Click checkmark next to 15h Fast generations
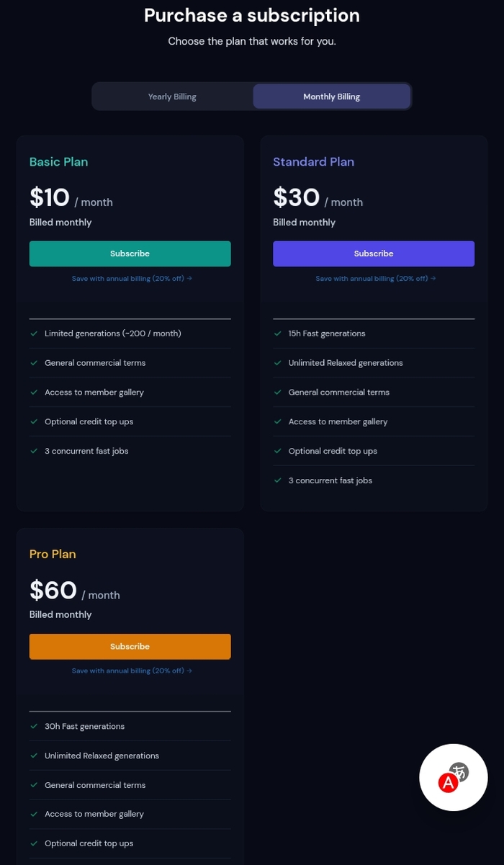The width and height of the screenshot is (504, 865). tap(278, 333)
